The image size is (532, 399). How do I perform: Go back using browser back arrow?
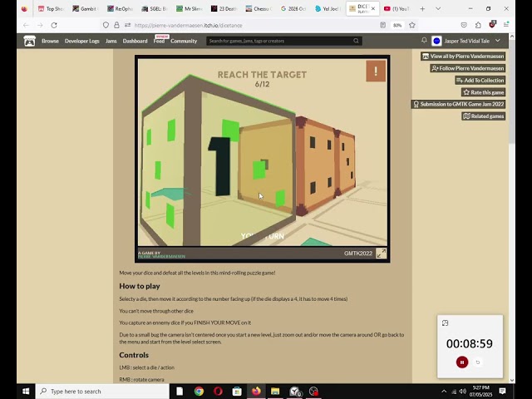(26, 25)
